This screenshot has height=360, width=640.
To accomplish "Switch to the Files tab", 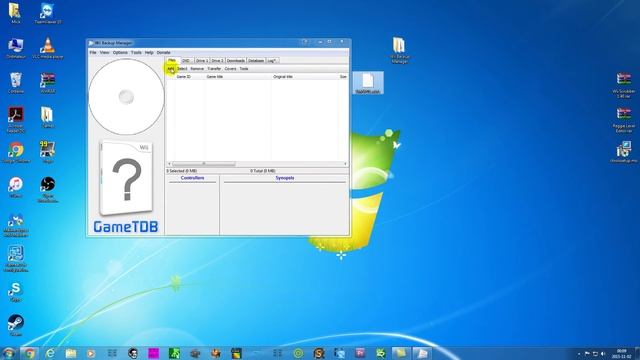I will (x=172, y=60).
